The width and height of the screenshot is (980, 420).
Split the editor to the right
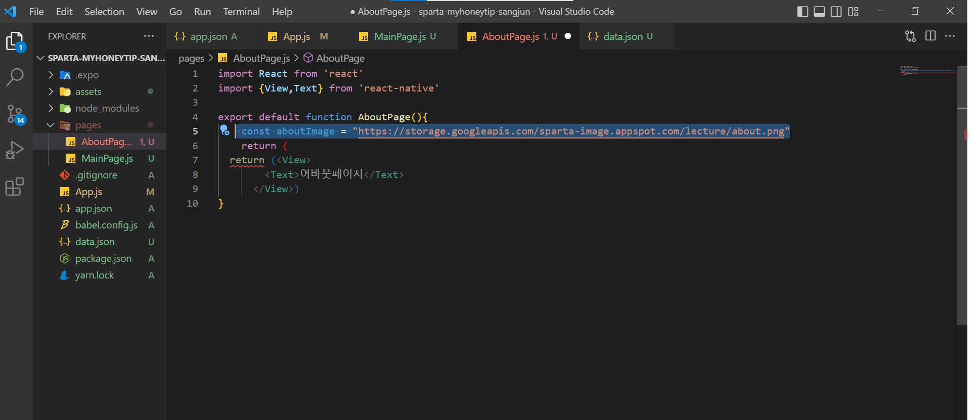pos(930,36)
